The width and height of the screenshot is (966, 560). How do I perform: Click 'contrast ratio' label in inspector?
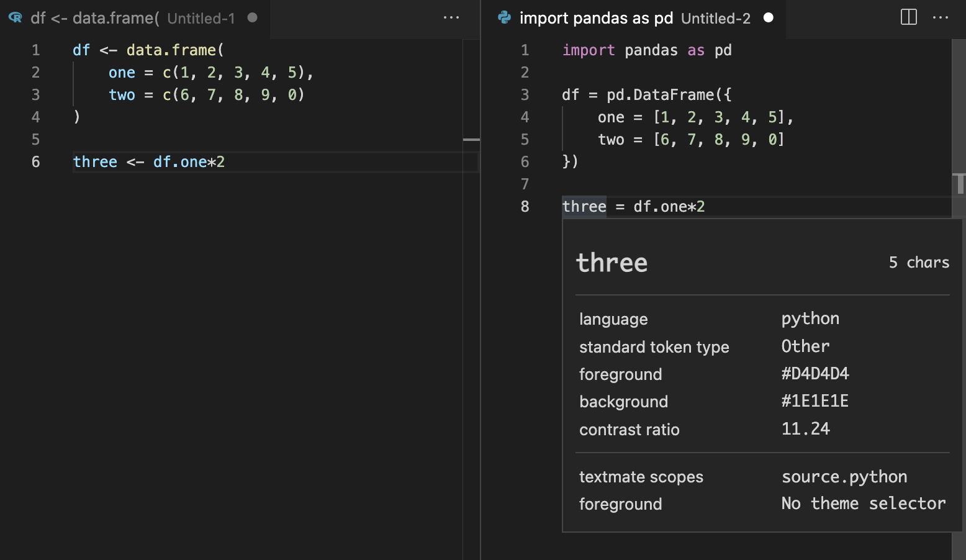(630, 430)
